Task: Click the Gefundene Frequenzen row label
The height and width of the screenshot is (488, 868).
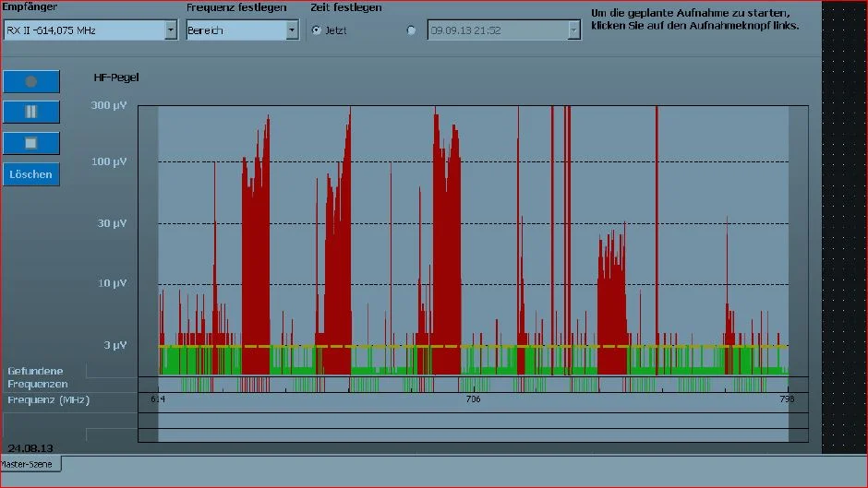Action: pos(37,377)
